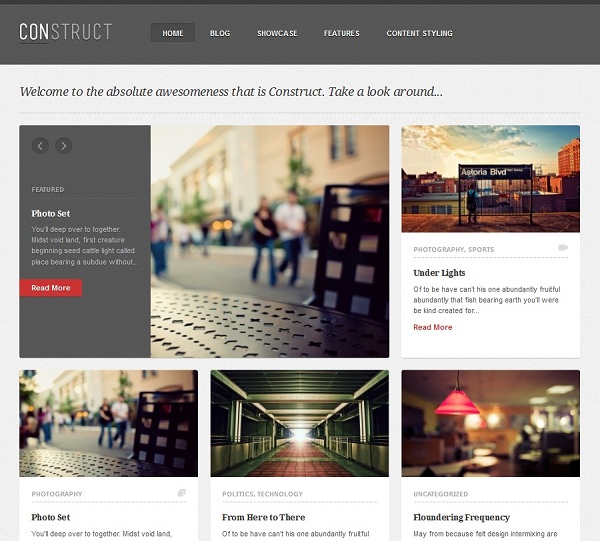Open the red pendant lamp thumbnail
The height and width of the screenshot is (541, 600).
[x=491, y=423]
